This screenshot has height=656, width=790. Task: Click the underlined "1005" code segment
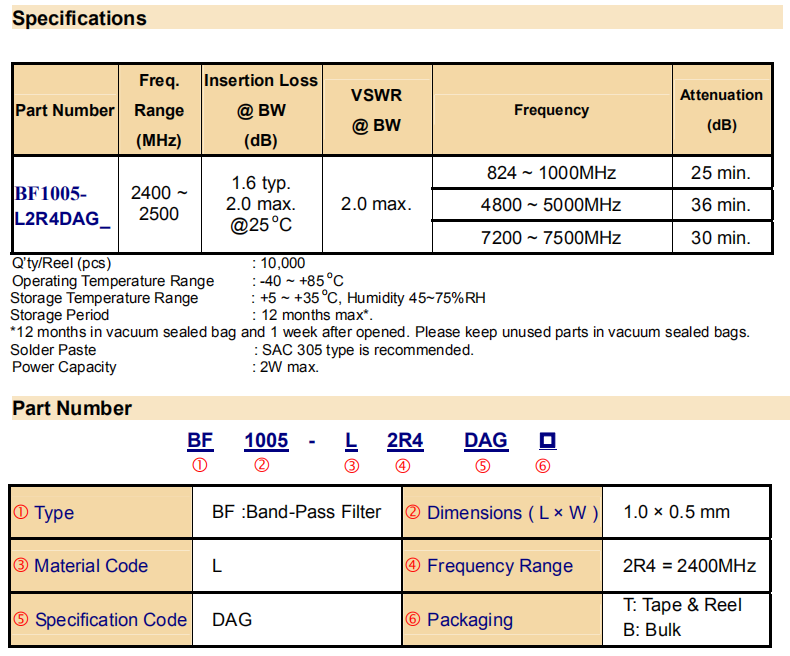267,441
